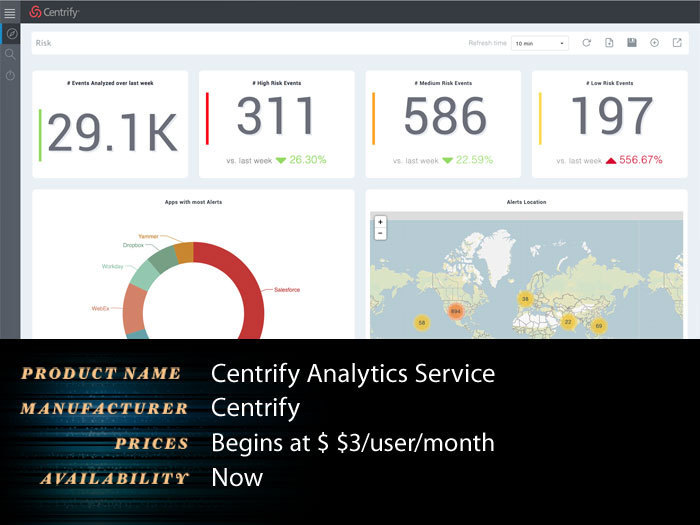Click the Yammer donut segment
This screenshot has width=700, height=525.
pos(184,253)
